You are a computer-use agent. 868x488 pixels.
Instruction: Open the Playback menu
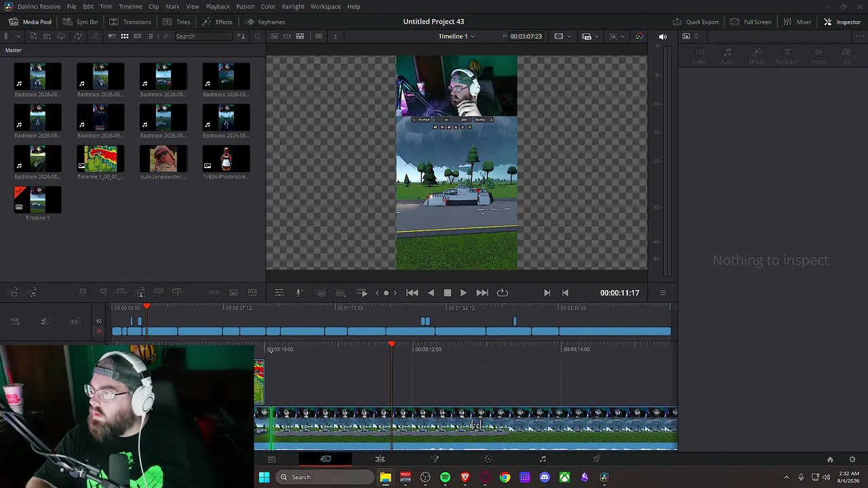pyautogui.click(x=218, y=6)
